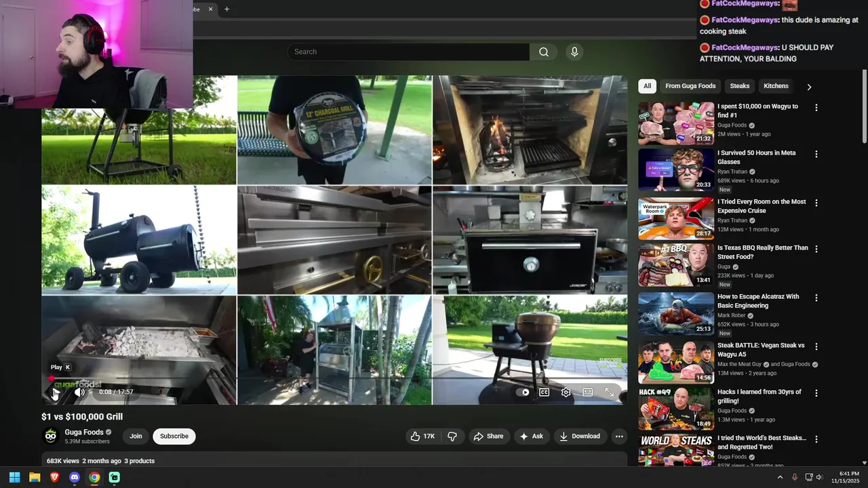Join the Guga Foods channel membership
This screenshot has height=488, width=868.
(x=136, y=436)
